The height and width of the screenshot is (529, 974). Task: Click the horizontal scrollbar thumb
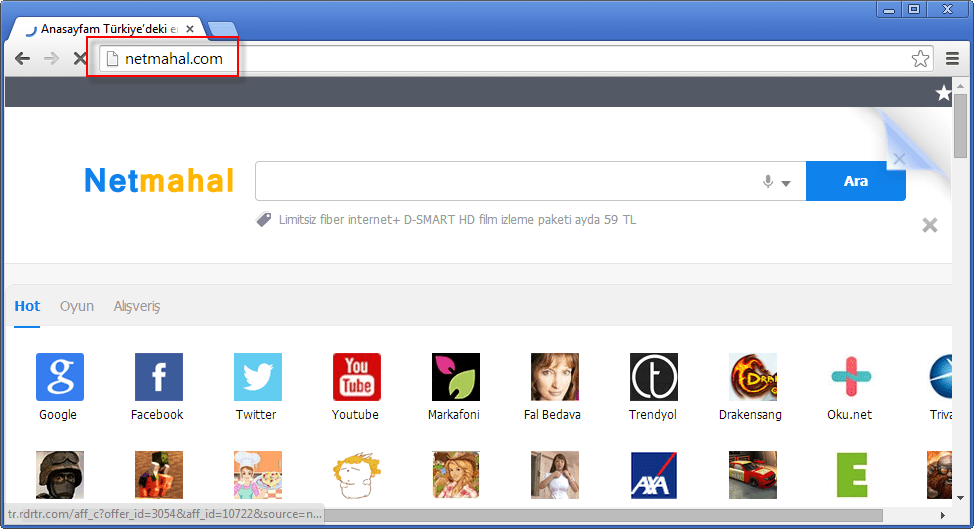[603, 515]
